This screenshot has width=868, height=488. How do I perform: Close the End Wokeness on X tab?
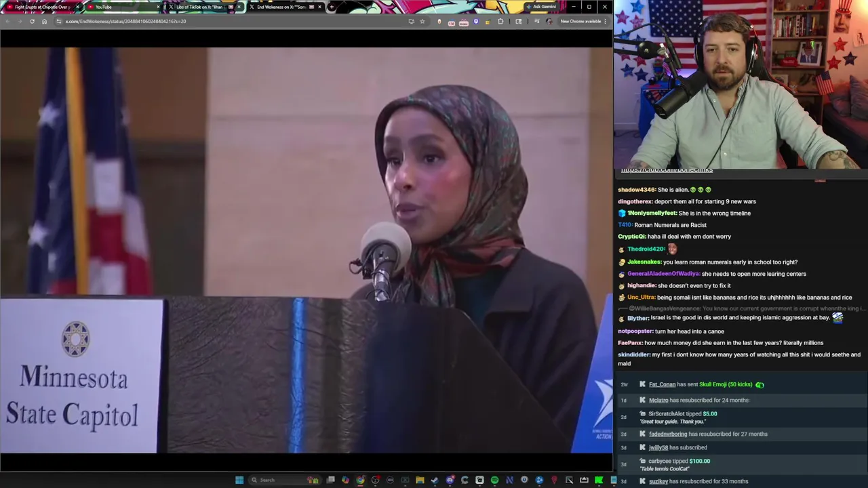point(319,7)
